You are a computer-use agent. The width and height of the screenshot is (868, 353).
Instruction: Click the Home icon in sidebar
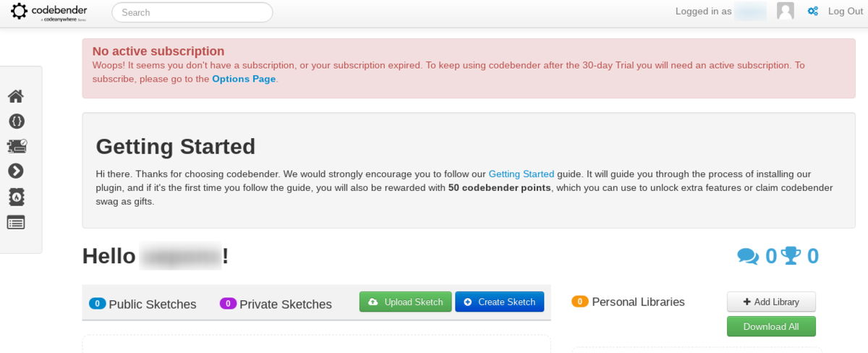coord(16,95)
